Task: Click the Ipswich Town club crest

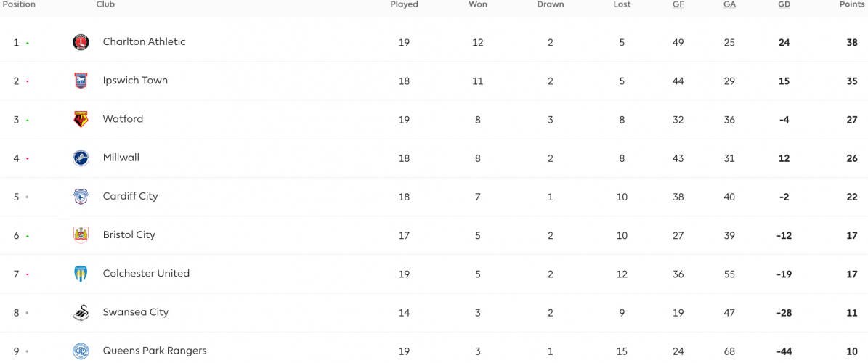Action: pos(81,81)
